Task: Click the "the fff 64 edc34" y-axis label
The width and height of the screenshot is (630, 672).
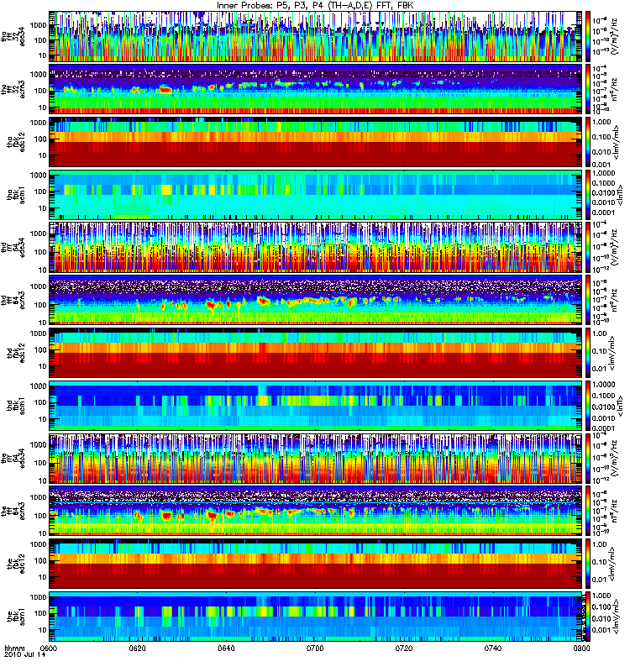Action: click(13, 458)
